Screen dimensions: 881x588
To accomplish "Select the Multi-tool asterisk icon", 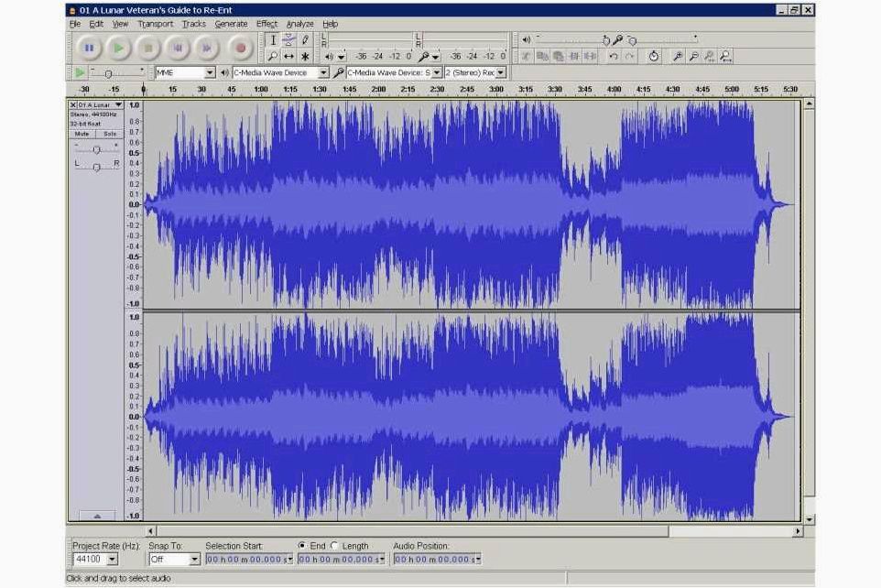I will 305,56.
